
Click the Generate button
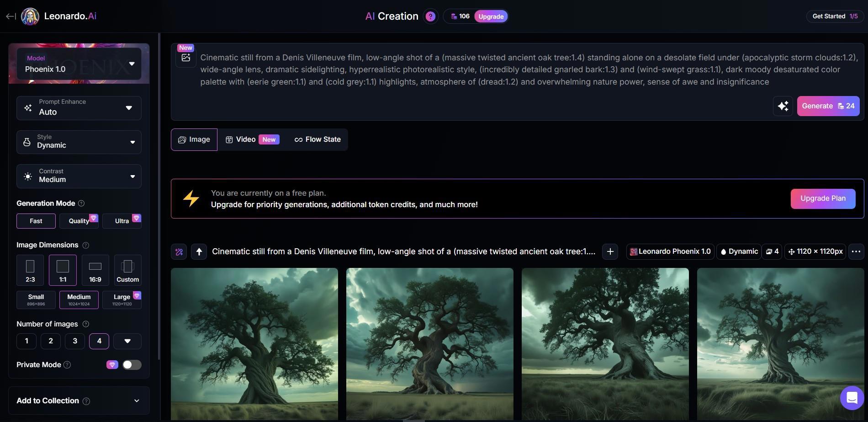coord(828,106)
